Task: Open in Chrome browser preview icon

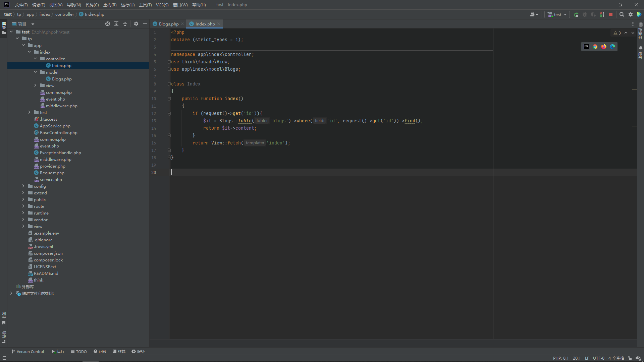Action: [595, 47]
